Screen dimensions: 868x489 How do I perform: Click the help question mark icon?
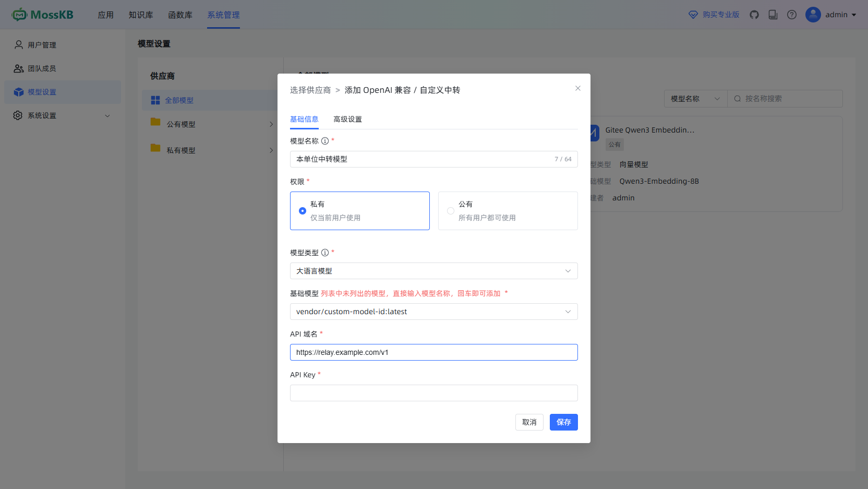coord(792,15)
